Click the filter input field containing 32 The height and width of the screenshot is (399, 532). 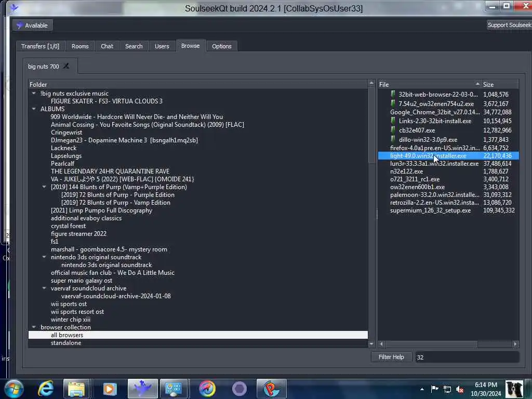pyautogui.click(x=467, y=357)
